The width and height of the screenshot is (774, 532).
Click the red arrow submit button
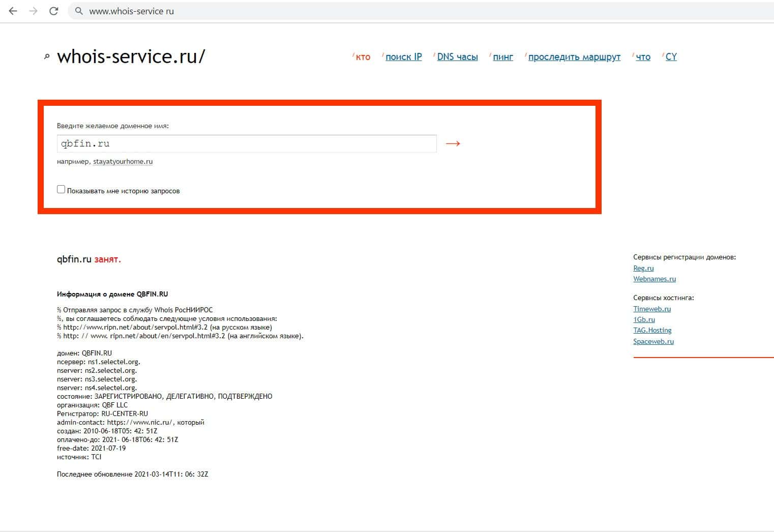click(453, 144)
